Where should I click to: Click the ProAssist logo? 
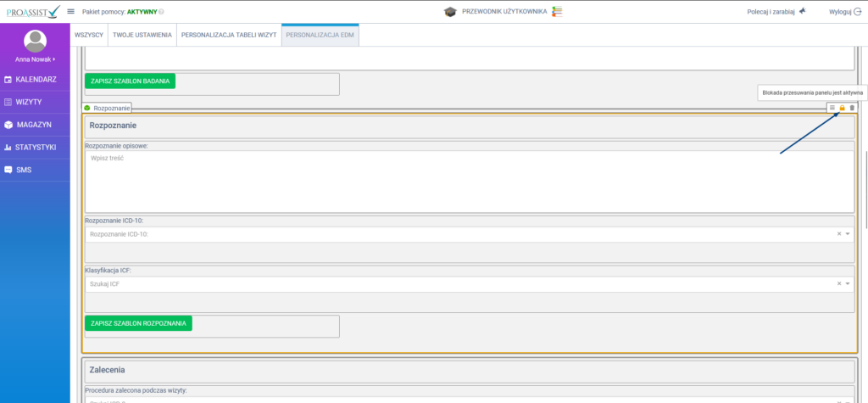(31, 11)
